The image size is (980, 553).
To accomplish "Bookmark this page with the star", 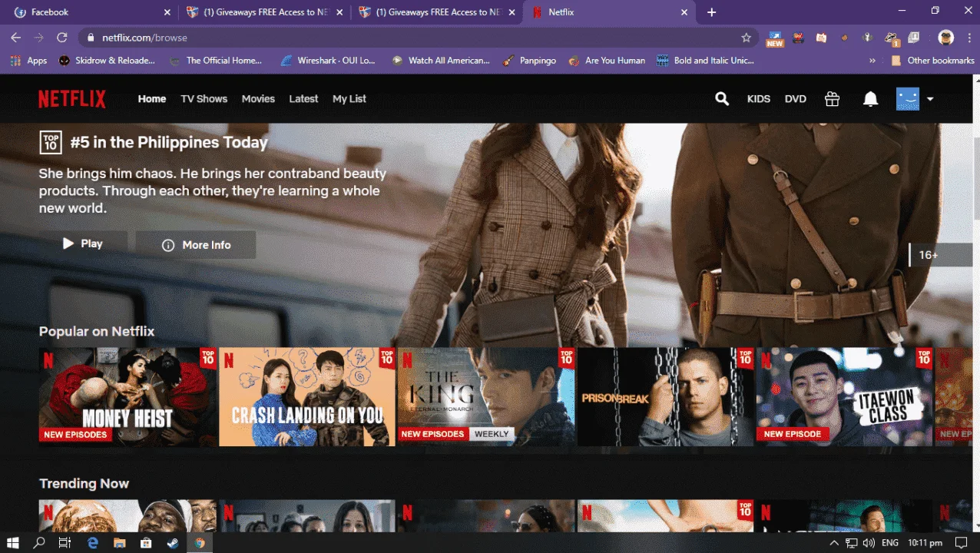I will (x=746, y=38).
